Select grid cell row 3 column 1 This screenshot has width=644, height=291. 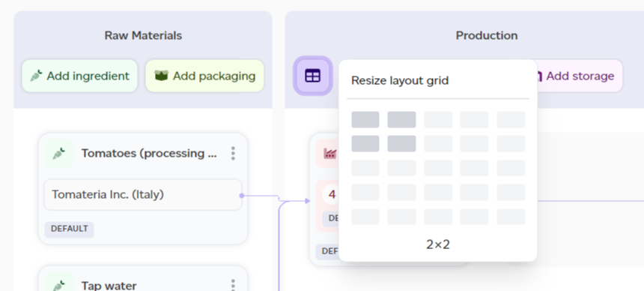365,168
